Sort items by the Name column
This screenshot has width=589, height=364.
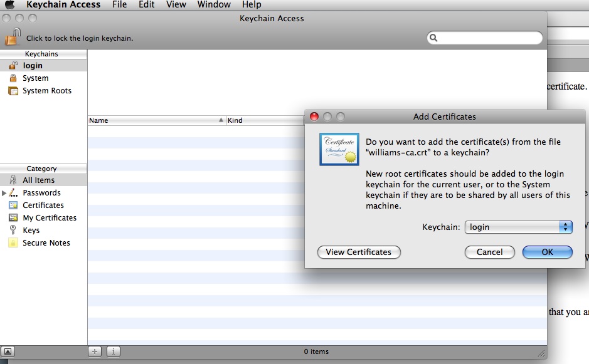tap(157, 120)
